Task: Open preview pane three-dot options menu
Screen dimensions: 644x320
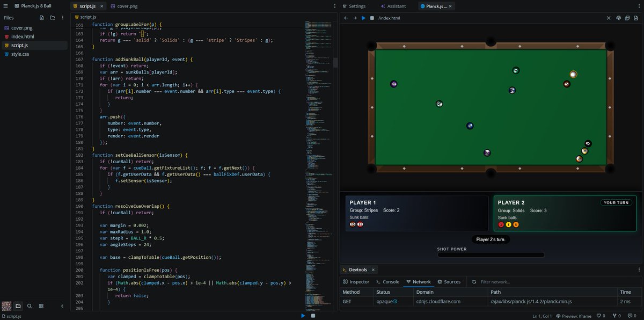Action: click(639, 6)
